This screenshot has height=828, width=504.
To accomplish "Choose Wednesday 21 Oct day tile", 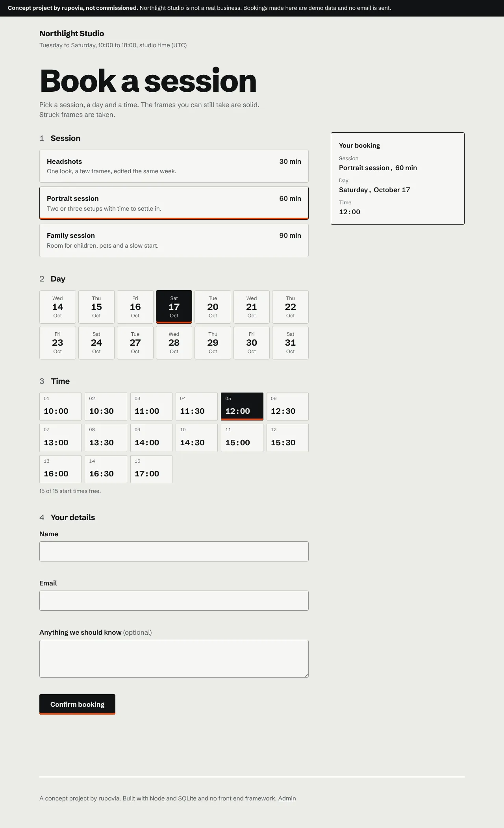I will 252,307.
